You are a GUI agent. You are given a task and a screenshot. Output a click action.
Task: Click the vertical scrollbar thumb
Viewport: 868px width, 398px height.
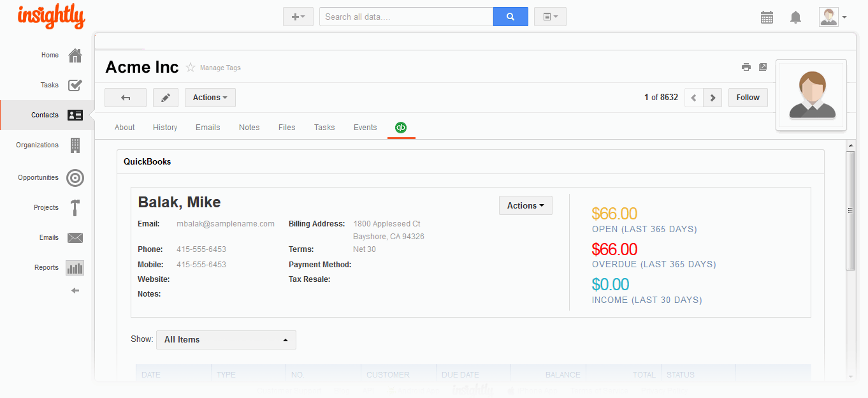pos(850,210)
